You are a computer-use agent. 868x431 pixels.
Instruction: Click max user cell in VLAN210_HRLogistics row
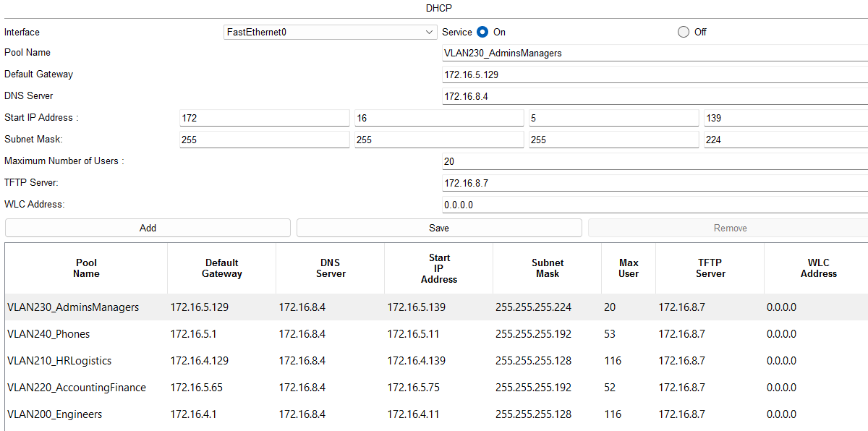[629, 361]
